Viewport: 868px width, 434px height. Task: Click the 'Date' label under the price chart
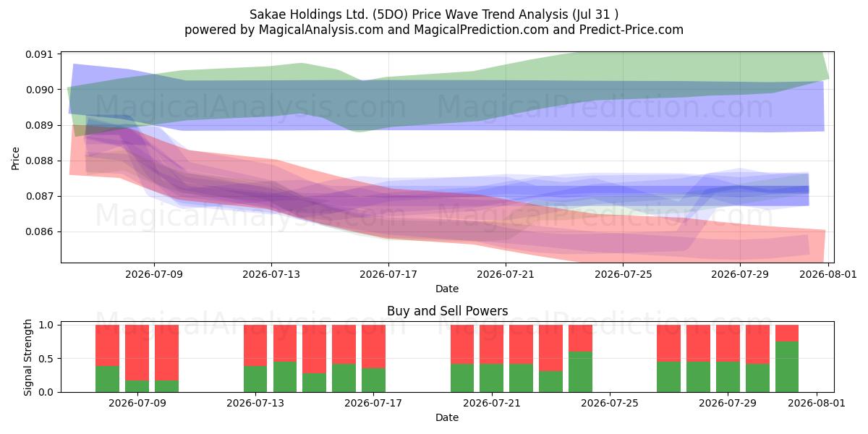pos(447,289)
